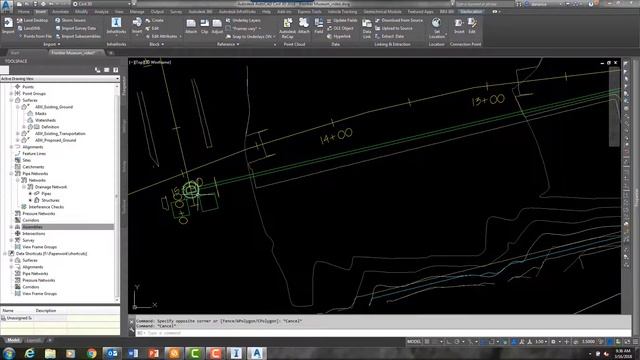This screenshot has height=360, width=640.
Task: Toggle the MODEL space button
Action: tap(414, 342)
